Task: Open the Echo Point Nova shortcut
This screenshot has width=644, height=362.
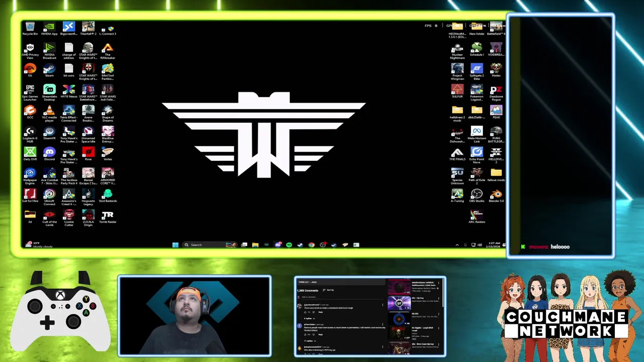Action: tap(476, 155)
